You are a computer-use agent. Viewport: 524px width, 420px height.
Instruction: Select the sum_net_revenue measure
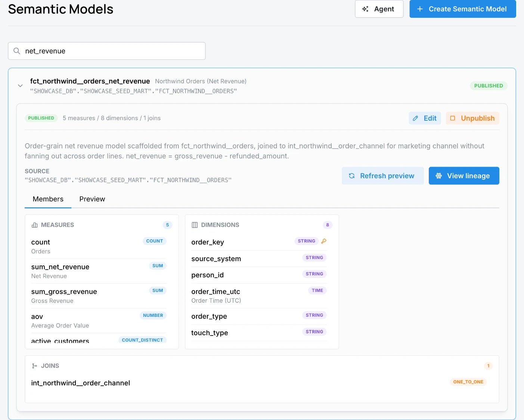pos(99,271)
